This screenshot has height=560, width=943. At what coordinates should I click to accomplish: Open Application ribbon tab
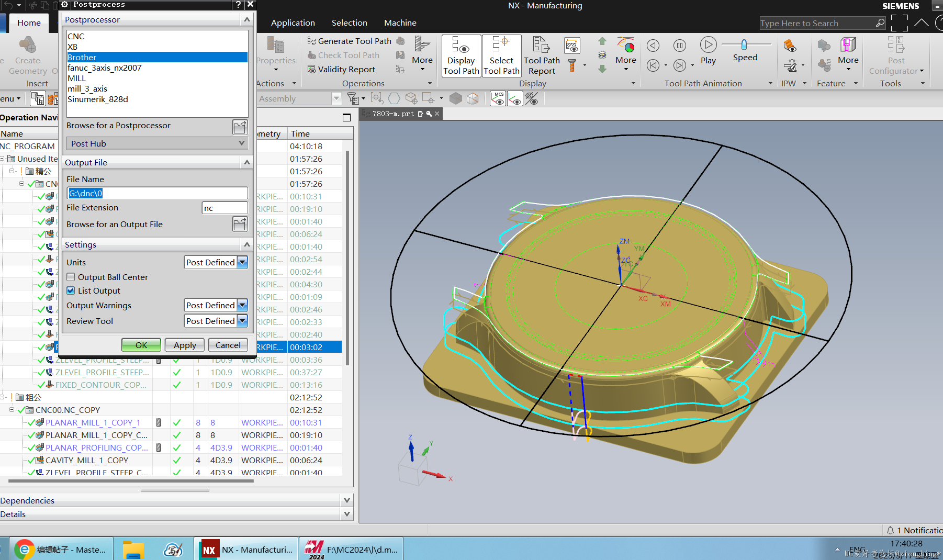coord(293,23)
